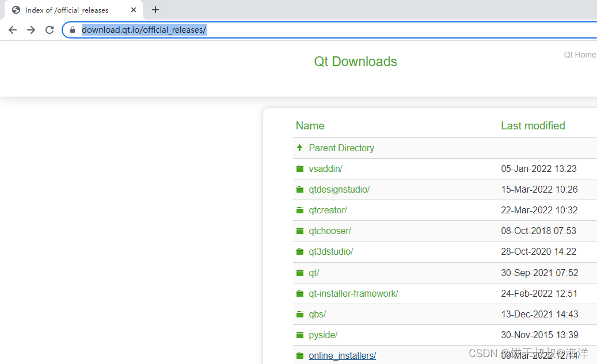The width and height of the screenshot is (597, 364).
Task: Click the browser forward arrow
Action: 31,29
